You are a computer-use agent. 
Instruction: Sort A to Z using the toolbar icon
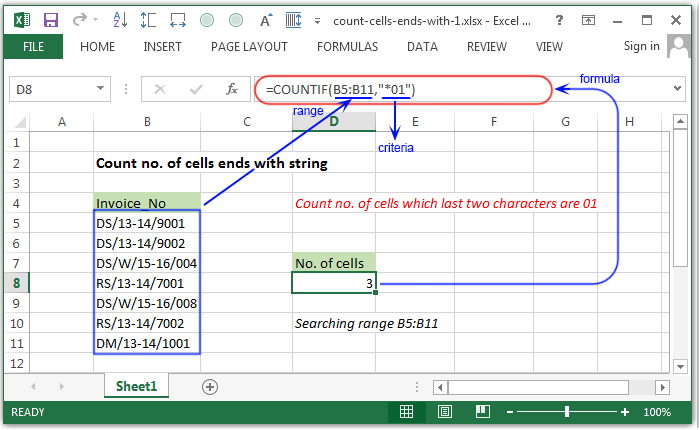[120, 20]
